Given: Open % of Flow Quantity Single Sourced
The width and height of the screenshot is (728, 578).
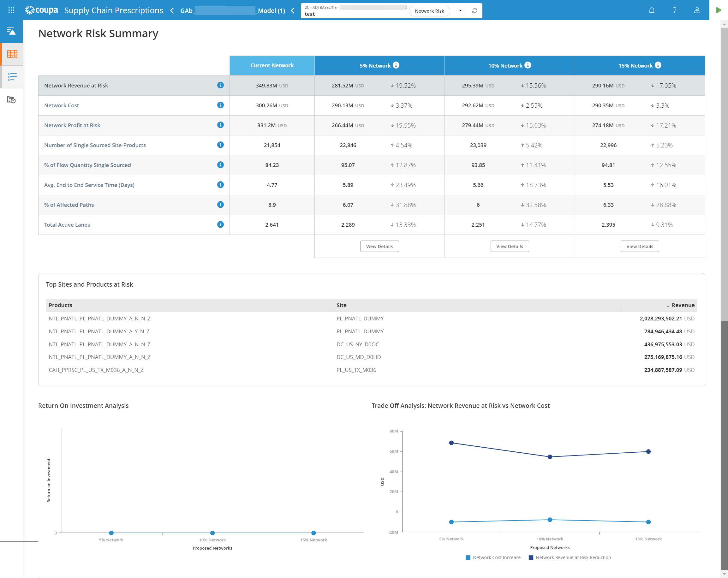Looking at the screenshot, I should [87, 165].
